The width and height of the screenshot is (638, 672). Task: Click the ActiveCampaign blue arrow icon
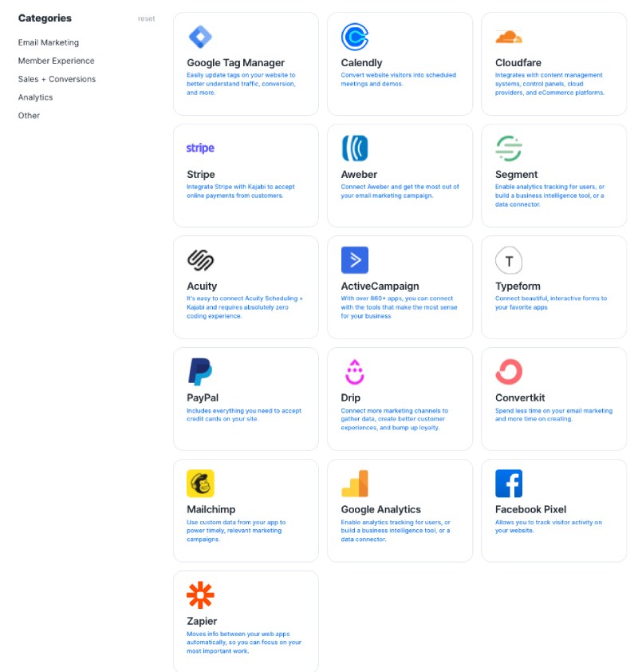355,260
